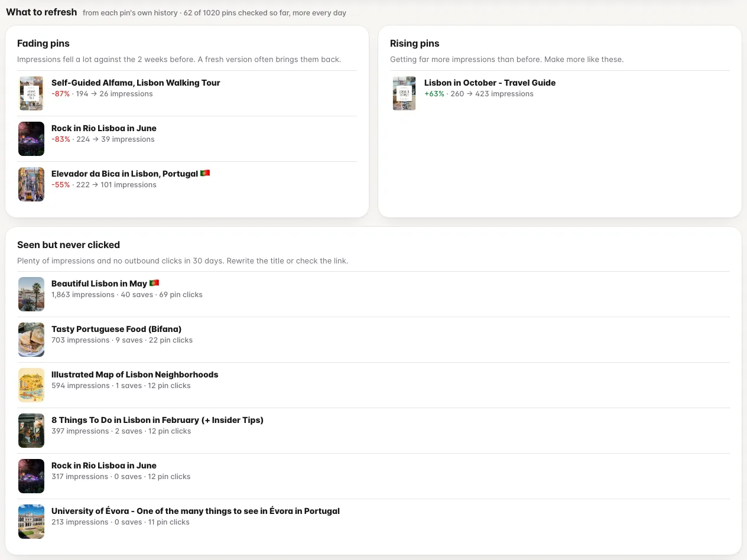This screenshot has height=560, width=747.
Task: Open Rock in Rio thumbnail under Fading pins
Action: click(31, 139)
